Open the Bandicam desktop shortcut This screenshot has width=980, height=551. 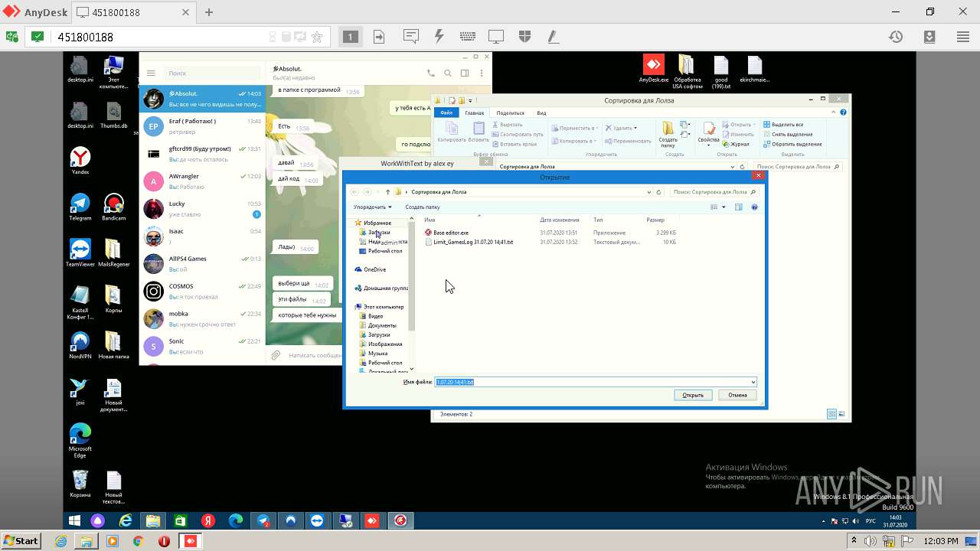click(113, 207)
